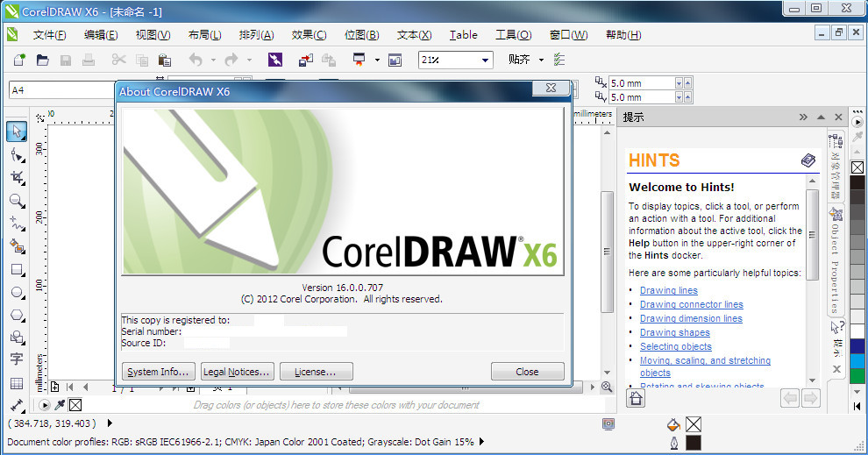
Task: Open the Hints help book icon
Action: [808, 160]
